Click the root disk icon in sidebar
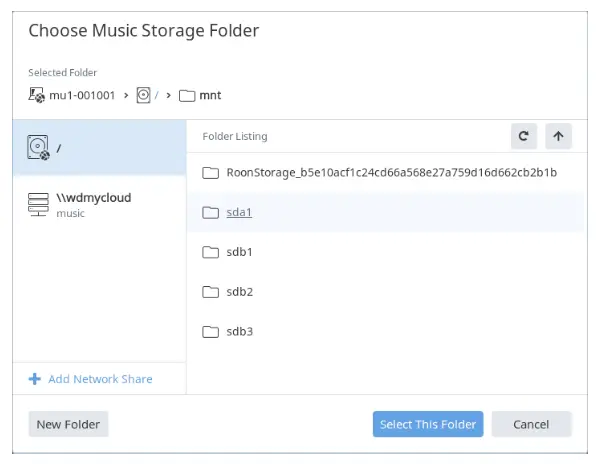The width and height of the screenshot is (603, 466). pyautogui.click(x=39, y=148)
